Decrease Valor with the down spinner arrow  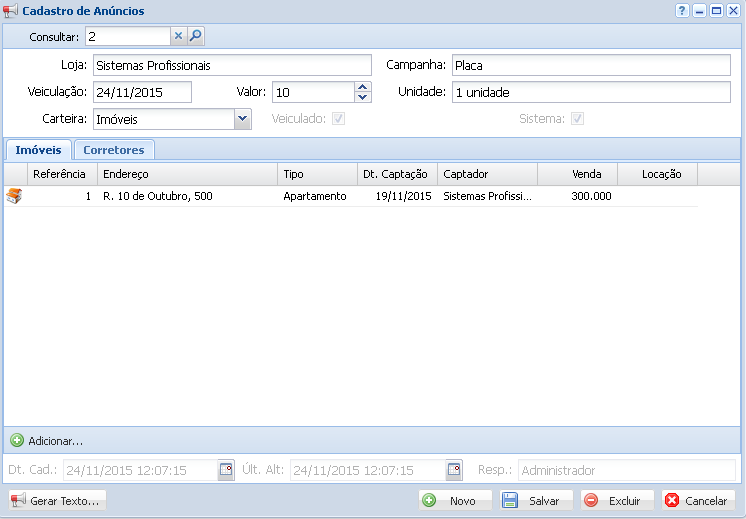pos(363,97)
